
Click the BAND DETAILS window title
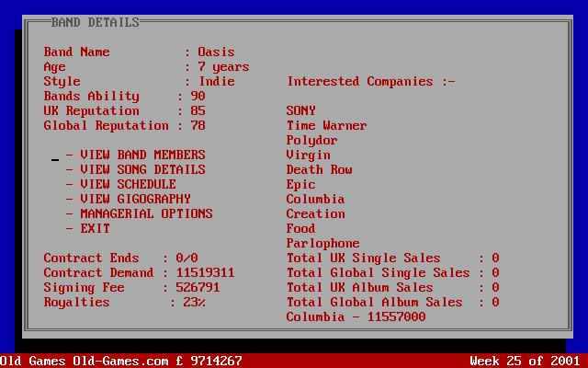pyautogui.click(x=96, y=22)
